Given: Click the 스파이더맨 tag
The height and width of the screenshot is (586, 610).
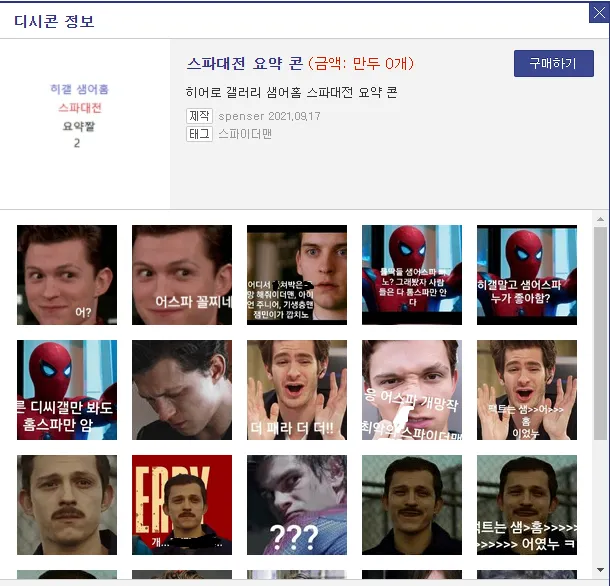Looking at the screenshot, I should tap(245, 134).
